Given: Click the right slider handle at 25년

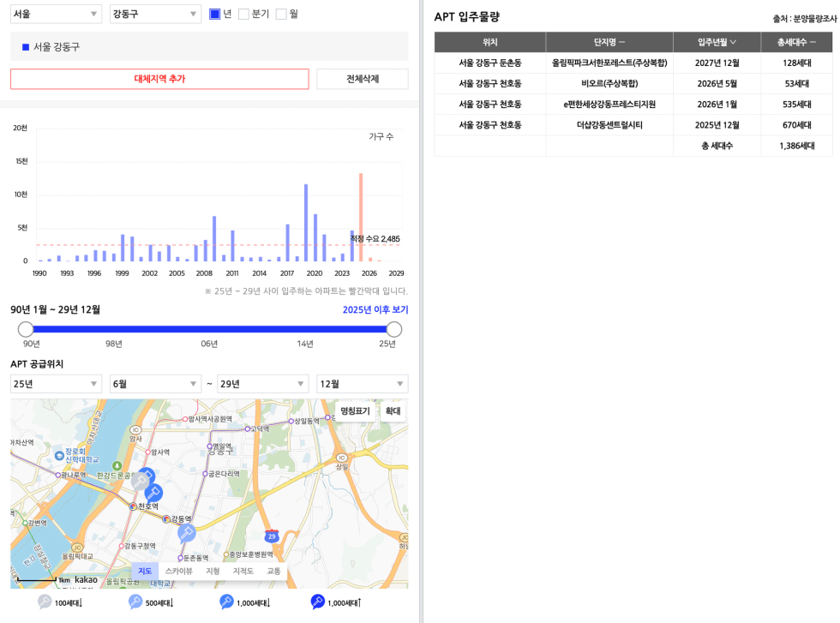Looking at the screenshot, I should [x=393, y=329].
